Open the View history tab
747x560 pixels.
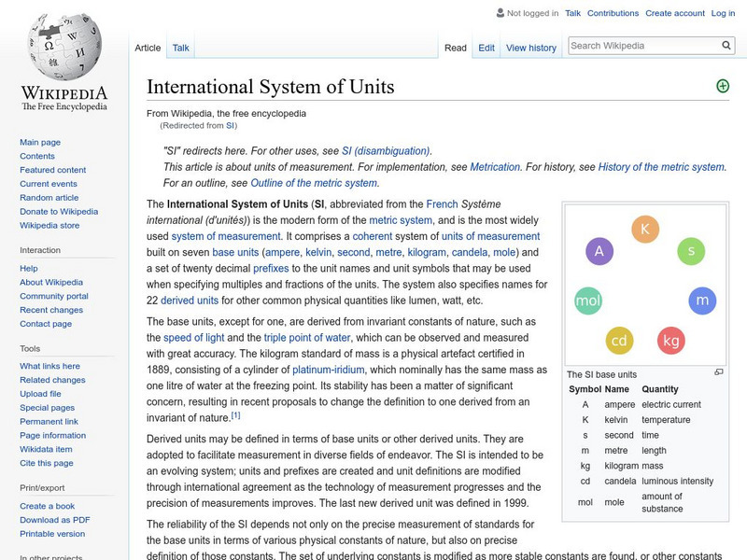(531, 48)
